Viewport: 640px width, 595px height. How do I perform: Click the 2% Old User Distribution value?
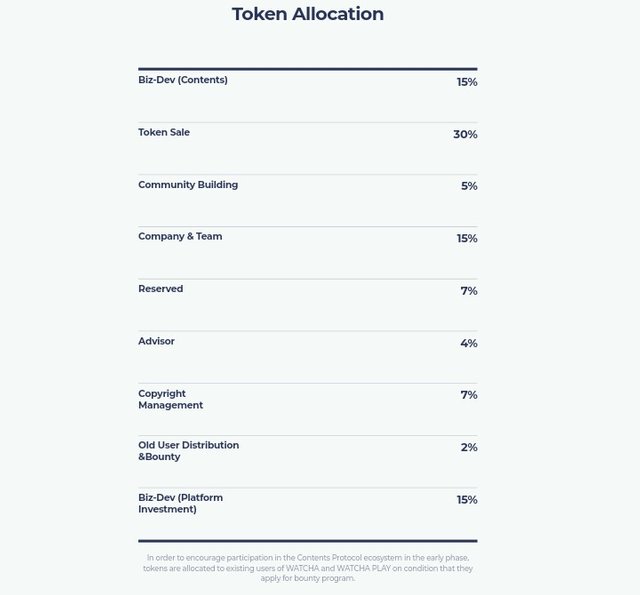[x=469, y=447]
